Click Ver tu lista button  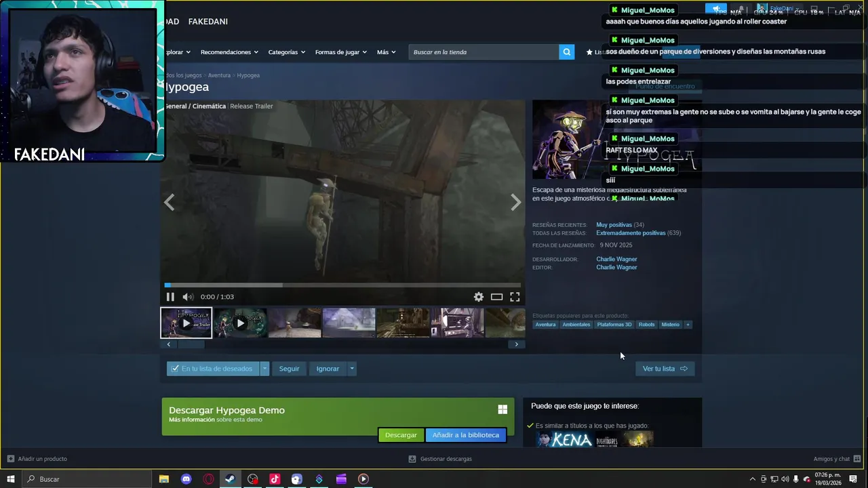(665, 369)
